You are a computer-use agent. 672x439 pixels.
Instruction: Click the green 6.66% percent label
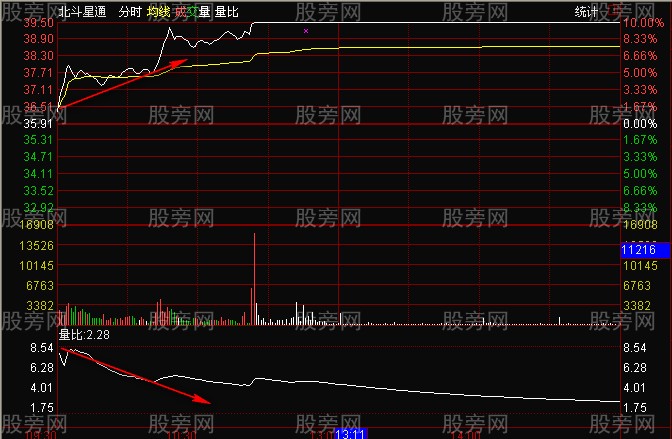click(640, 191)
